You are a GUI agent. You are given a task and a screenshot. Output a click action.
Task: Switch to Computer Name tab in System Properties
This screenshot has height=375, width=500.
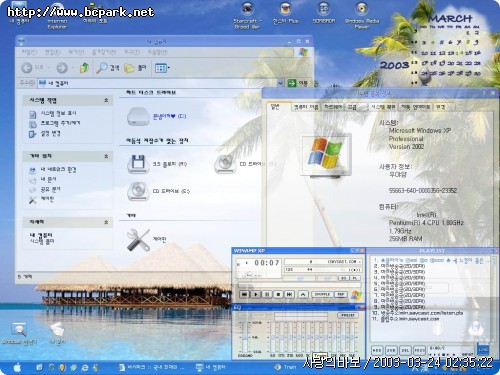click(x=306, y=107)
